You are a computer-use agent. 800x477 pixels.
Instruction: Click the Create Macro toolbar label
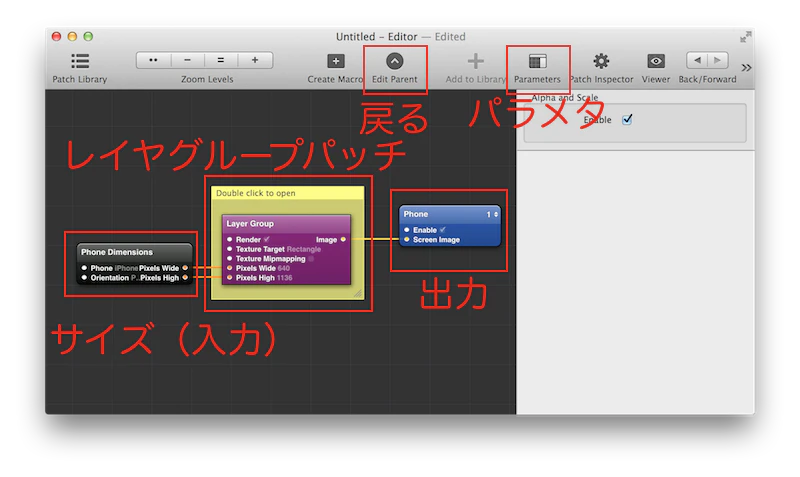pos(335,79)
